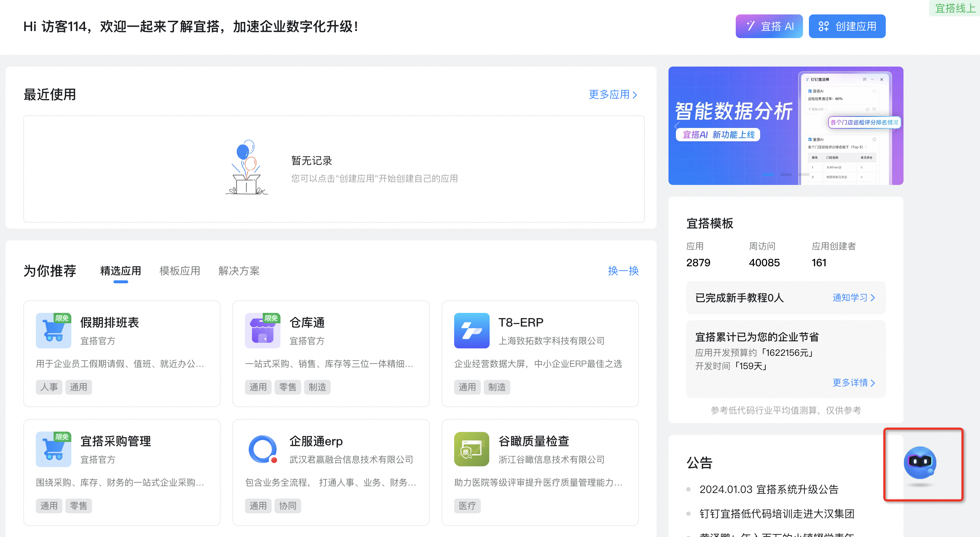The image size is (980, 537).
Task: Click the 应用创建者 count 161
Action: [819, 263]
